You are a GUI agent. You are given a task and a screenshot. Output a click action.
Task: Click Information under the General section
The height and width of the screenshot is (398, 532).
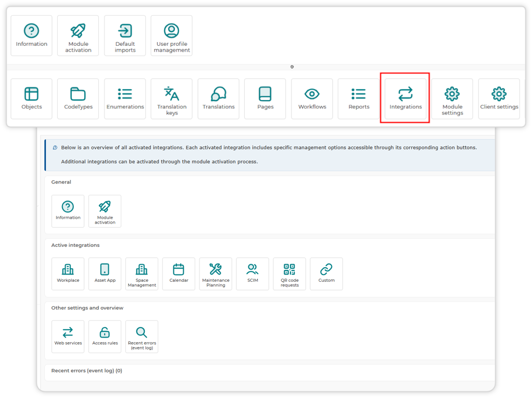click(68, 211)
